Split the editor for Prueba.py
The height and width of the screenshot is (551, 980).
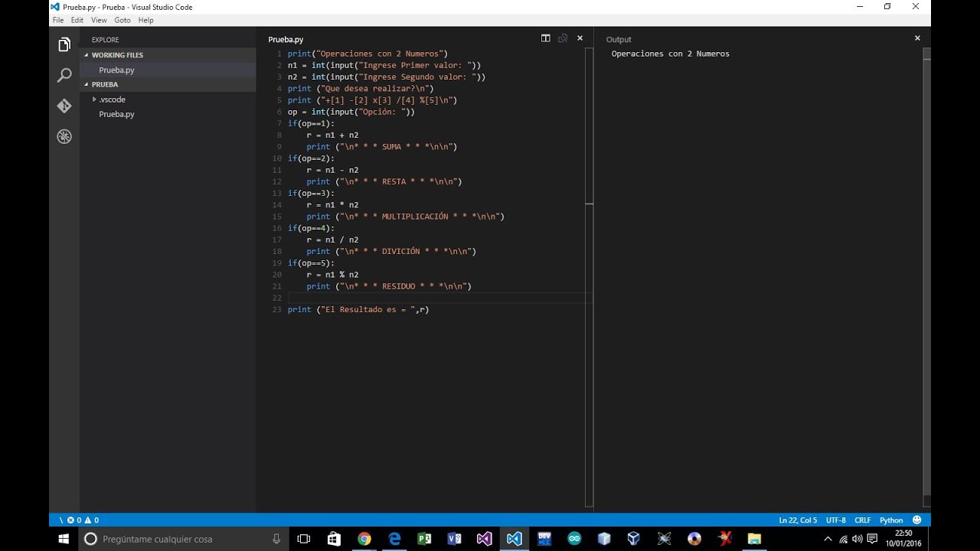pos(546,38)
